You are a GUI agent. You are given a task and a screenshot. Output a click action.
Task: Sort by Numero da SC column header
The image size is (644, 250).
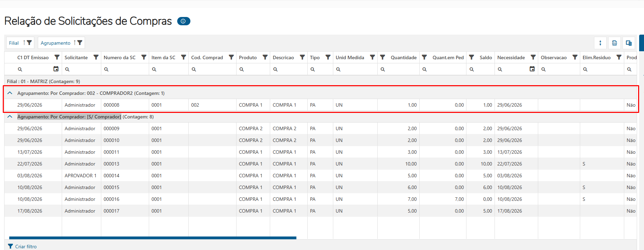120,57
